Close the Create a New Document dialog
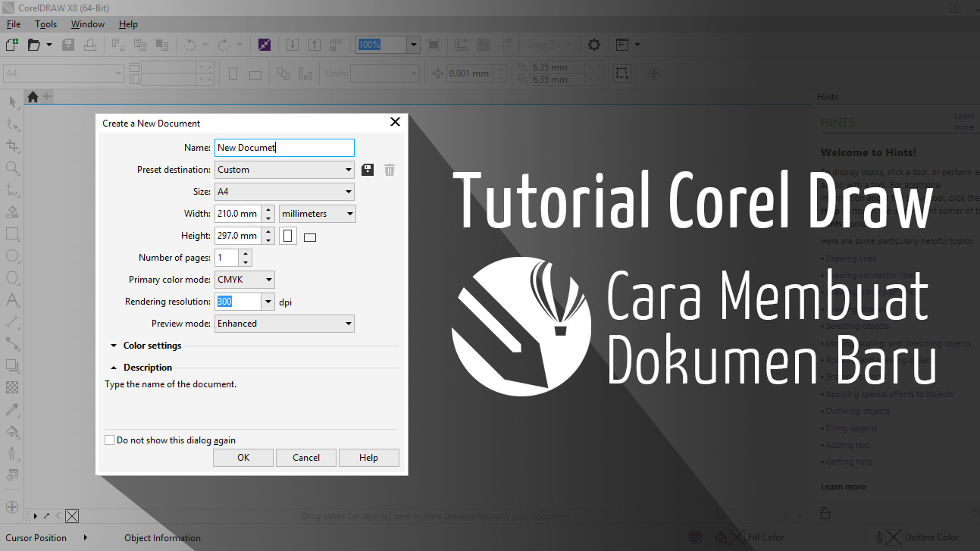This screenshot has width=980, height=551. 395,122
